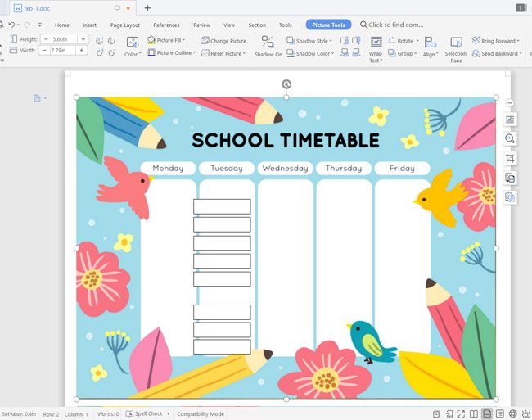Open the Picture Fill dropdown
Viewport: 532px width, 420px height.
point(166,40)
